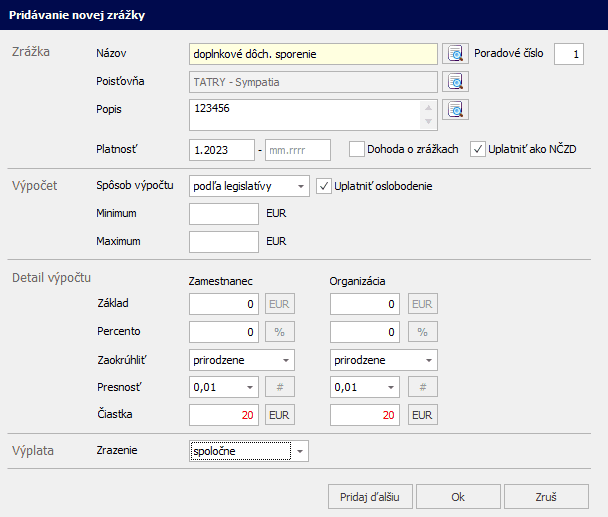Click the Minimum EUR input field
The width and height of the screenshot is (608, 517).
[x=224, y=214]
